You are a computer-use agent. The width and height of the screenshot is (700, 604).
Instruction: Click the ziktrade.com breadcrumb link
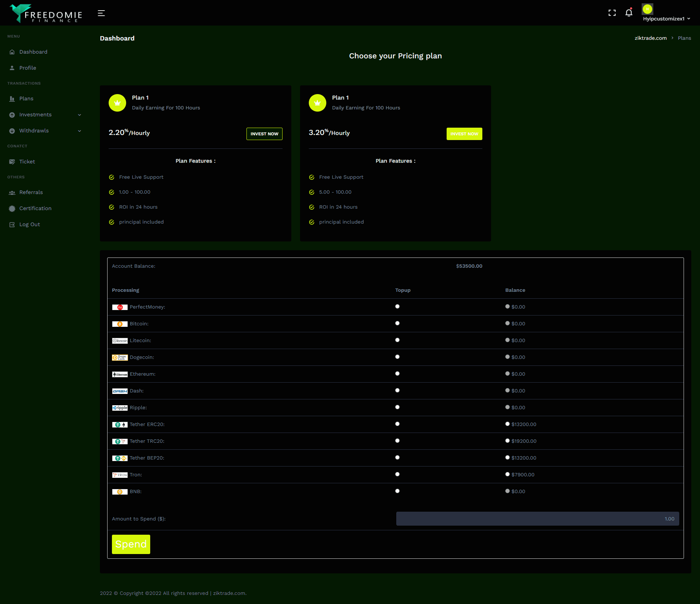click(x=651, y=38)
